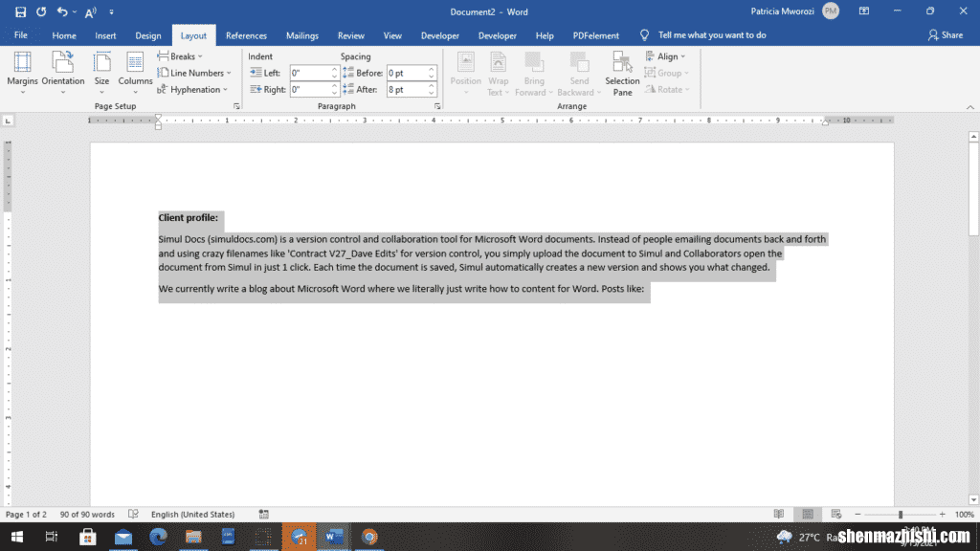Click the tab selector at ruler corner
The height and width of the screenshot is (551, 980).
click(8, 121)
